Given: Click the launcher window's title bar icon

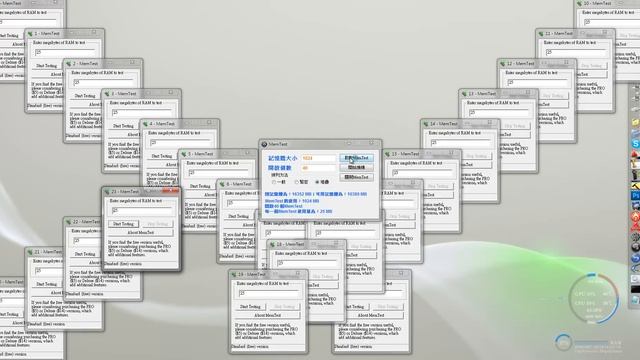Looking at the screenshot, I should (264, 144).
